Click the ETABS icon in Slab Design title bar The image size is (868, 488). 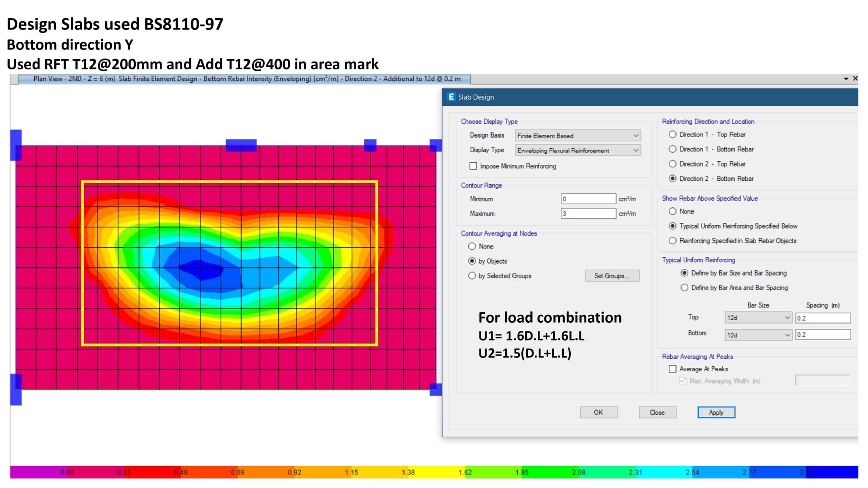pyautogui.click(x=451, y=97)
